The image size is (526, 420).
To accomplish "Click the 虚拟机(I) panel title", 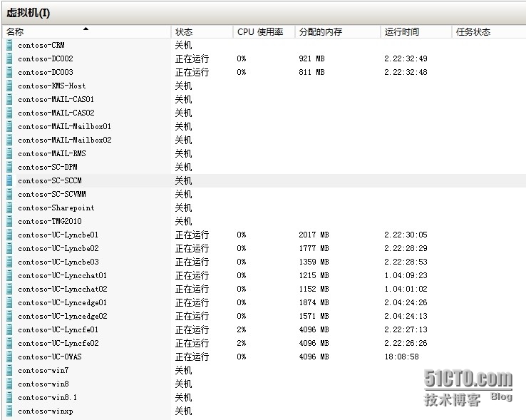I will click(28, 13).
